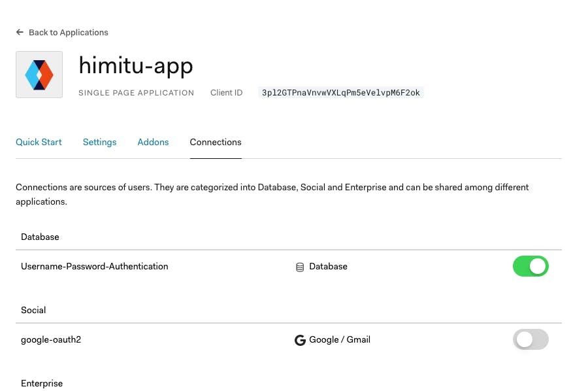Image resolution: width=588 pixels, height=391 pixels.
Task: Select the Client ID value field
Action: click(341, 93)
